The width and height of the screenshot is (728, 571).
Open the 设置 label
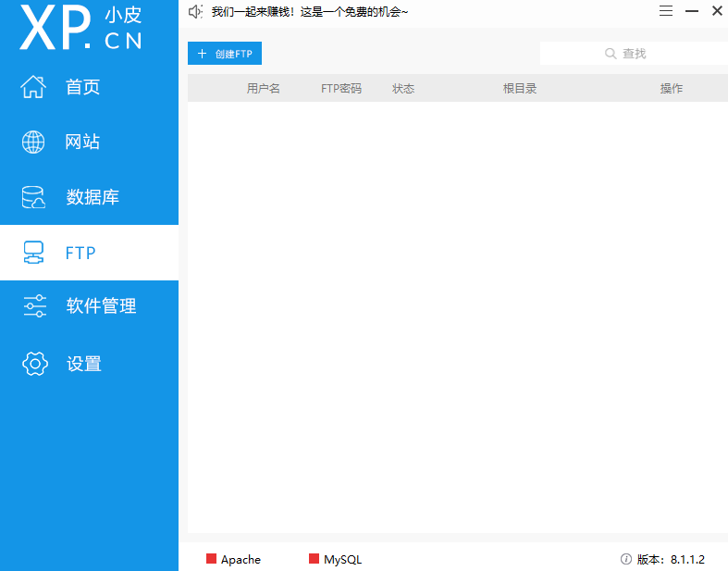coord(84,364)
